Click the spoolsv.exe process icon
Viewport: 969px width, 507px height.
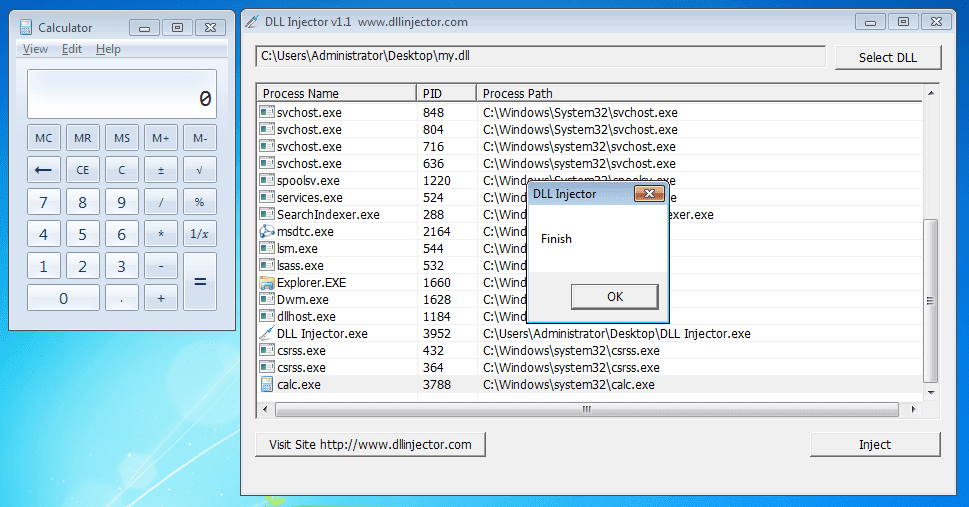point(266,181)
